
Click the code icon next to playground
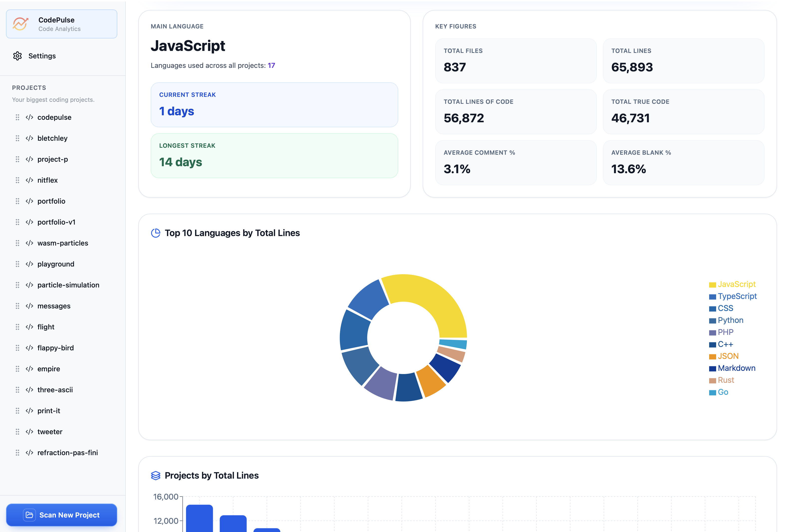click(29, 264)
